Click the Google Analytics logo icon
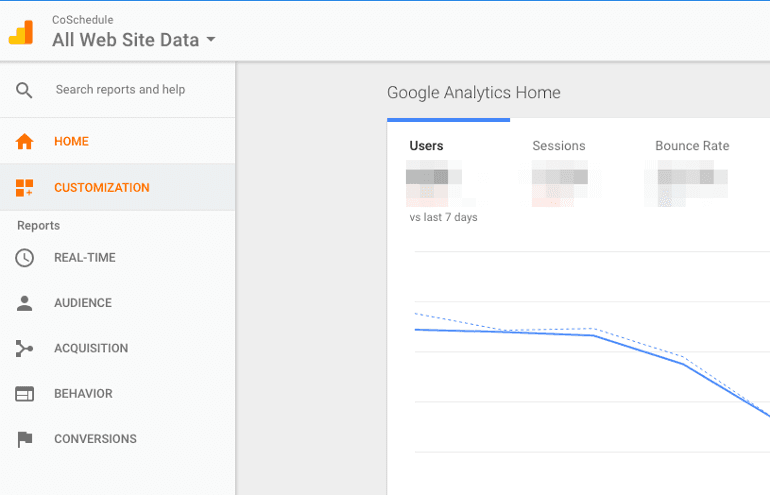 click(x=21, y=32)
